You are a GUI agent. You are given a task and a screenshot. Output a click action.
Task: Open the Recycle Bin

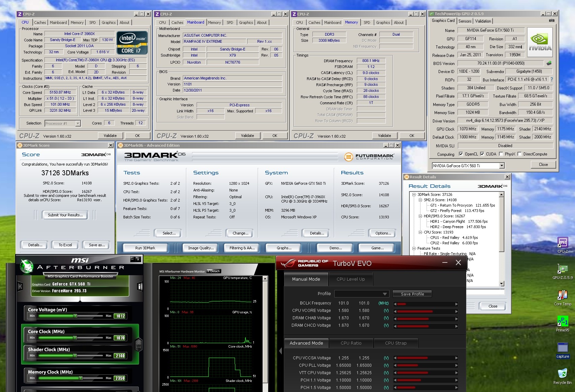563,376
